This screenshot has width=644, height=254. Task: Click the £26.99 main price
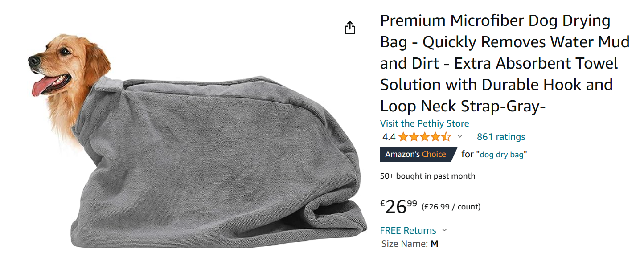tap(398, 206)
